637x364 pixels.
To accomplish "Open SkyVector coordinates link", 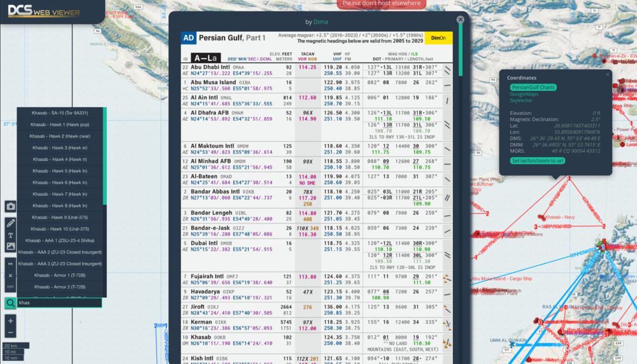I will (x=521, y=101).
